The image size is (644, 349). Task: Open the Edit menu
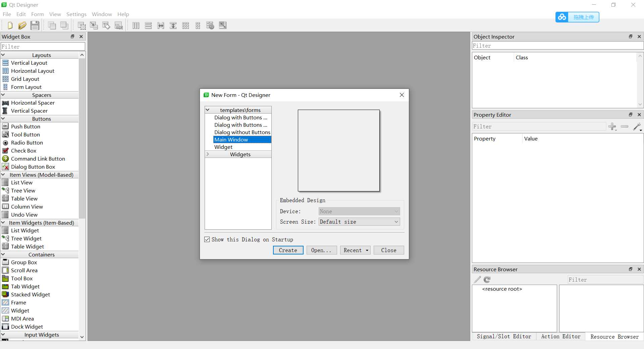21,14
